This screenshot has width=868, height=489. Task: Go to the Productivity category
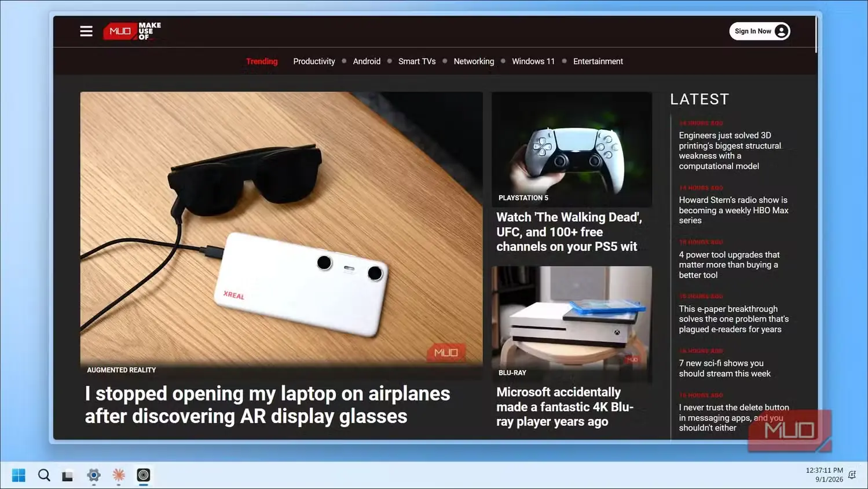pos(314,61)
